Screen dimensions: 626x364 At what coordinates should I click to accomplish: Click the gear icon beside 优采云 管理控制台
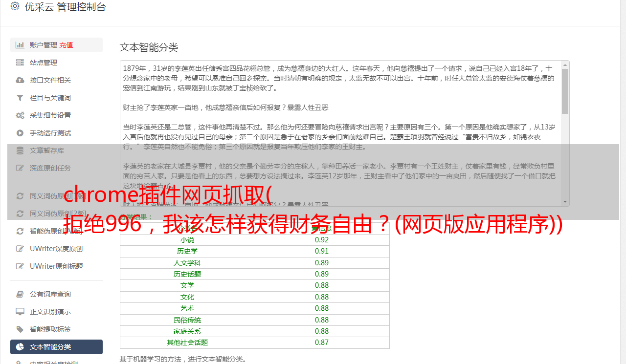[15, 6]
